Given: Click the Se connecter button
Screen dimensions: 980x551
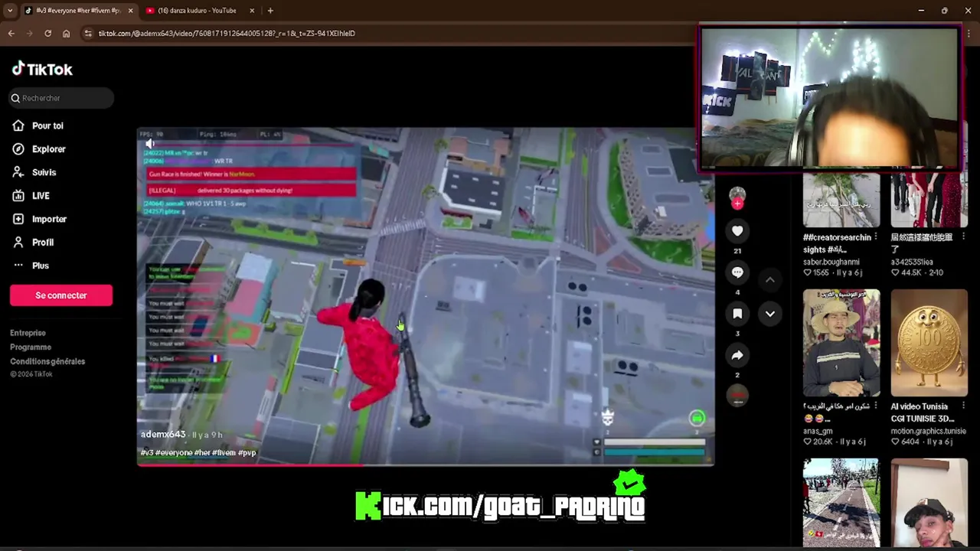Looking at the screenshot, I should [61, 295].
